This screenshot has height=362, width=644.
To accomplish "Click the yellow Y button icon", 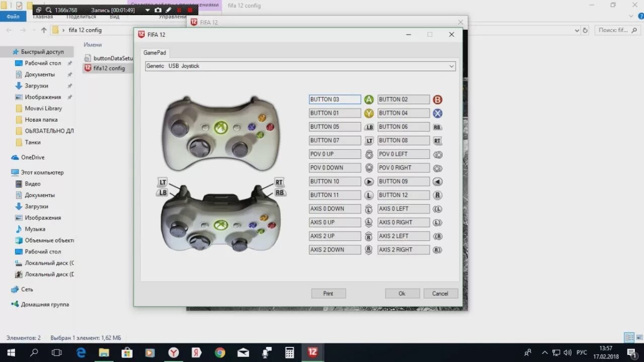I will click(x=369, y=113).
